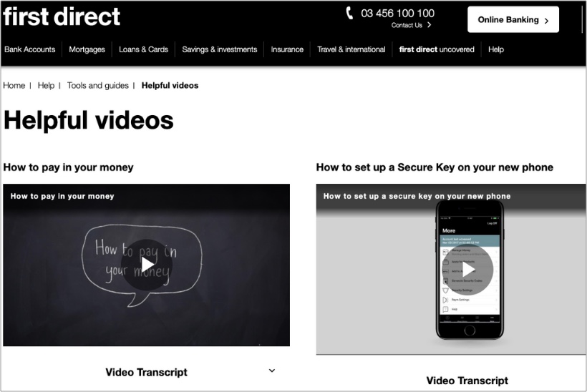Open the Bank Accounts menu
587x392 pixels.
(x=30, y=49)
